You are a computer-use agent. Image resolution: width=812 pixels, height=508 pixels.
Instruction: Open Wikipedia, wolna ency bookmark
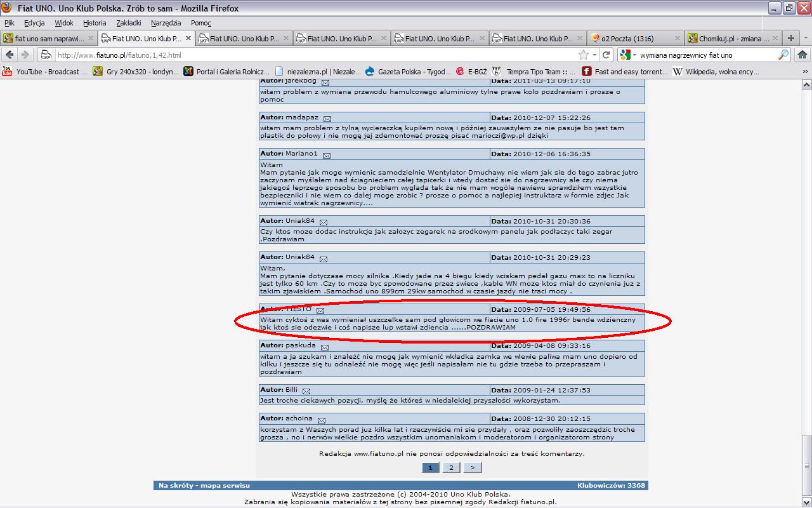point(716,72)
